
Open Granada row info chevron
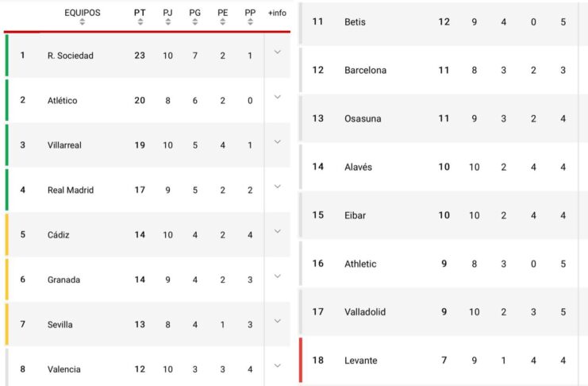click(277, 276)
